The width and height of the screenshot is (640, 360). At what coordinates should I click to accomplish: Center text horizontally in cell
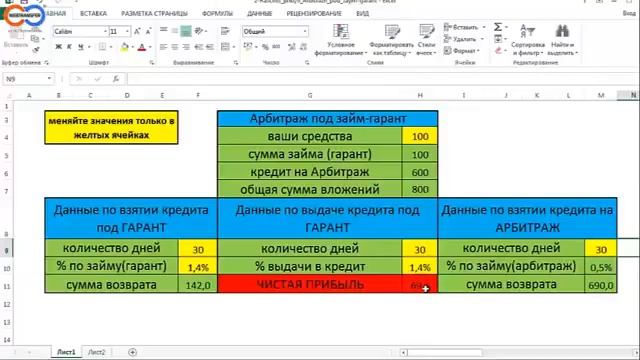click(x=175, y=47)
